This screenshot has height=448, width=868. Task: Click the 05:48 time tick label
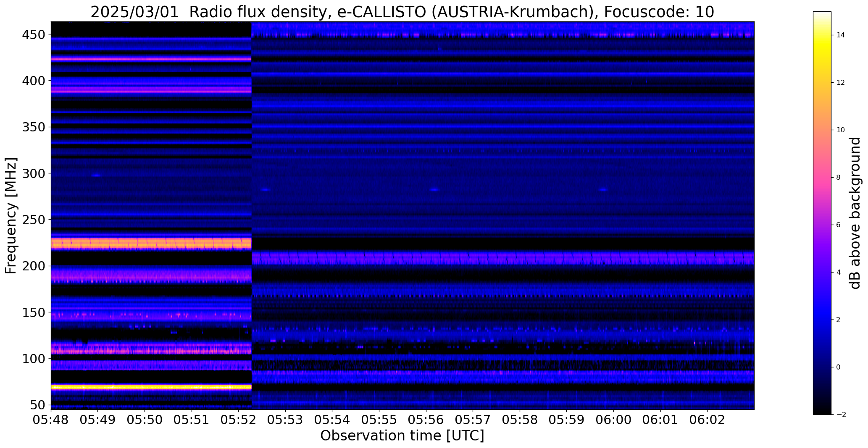(51, 420)
